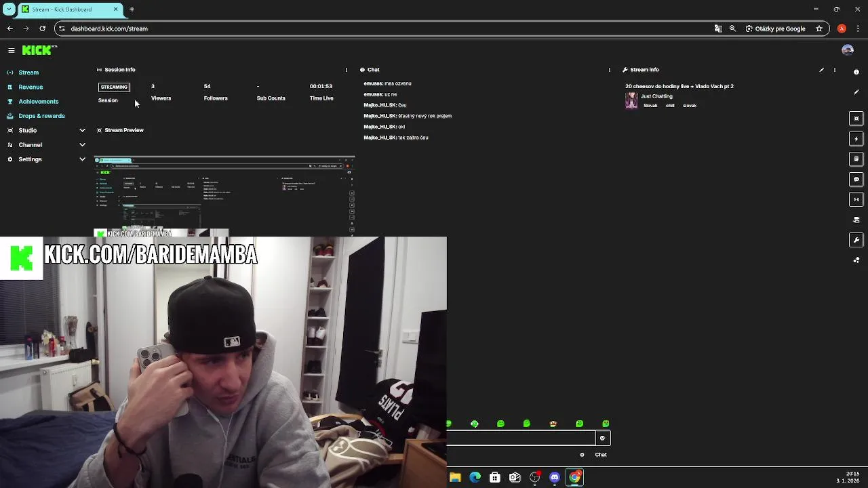The height and width of the screenshot is (488, 868).
Task: Focus the chat message input field
Action: click(x=521, y=439)
